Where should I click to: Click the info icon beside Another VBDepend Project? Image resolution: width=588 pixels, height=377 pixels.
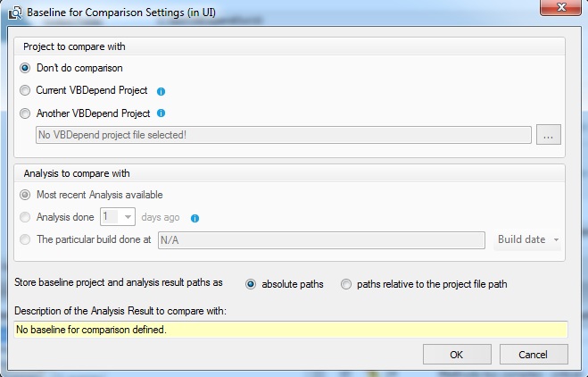tap(161, 114)
